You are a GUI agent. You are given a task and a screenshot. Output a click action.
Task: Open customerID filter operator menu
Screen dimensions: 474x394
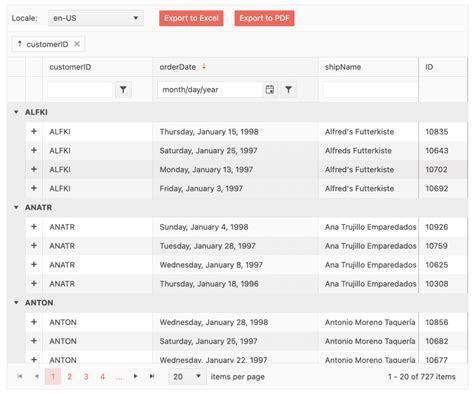pyautogui.click(x=123, y=90)
